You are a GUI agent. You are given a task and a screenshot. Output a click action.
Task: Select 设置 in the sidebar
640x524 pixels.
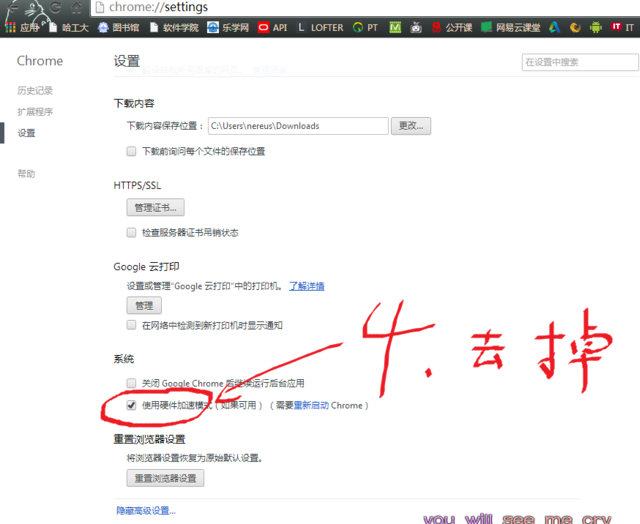click(x=26, y=133)
